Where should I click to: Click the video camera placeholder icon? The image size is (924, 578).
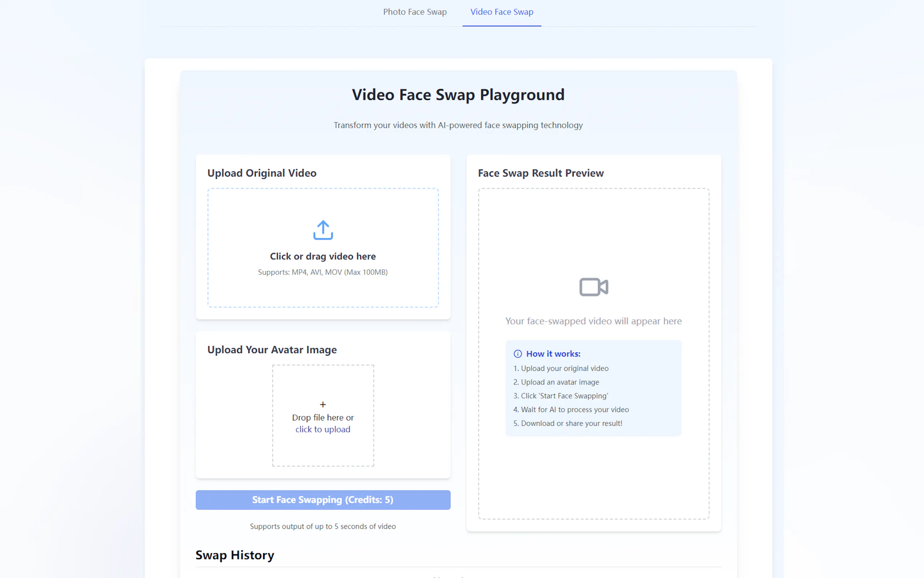tap(593, 287)
